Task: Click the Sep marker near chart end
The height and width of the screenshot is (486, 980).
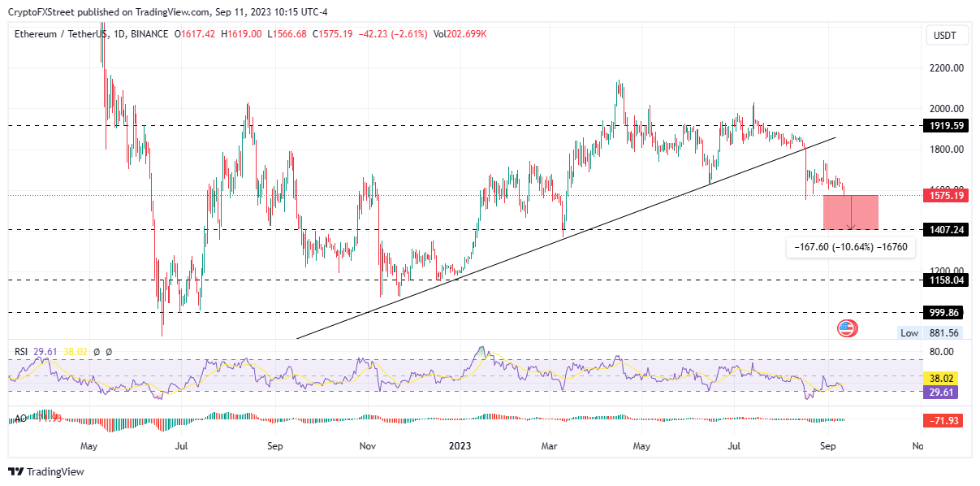Action: [828, 446]
